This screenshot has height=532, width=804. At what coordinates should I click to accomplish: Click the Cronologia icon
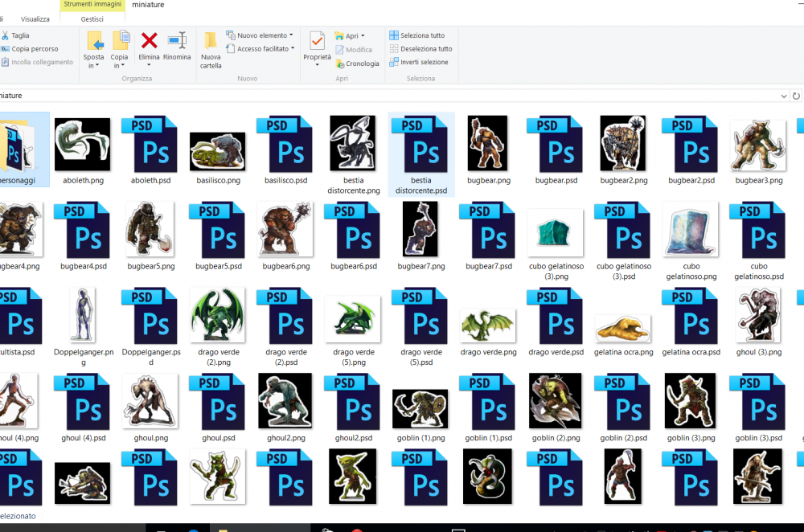tap(340, 63)
